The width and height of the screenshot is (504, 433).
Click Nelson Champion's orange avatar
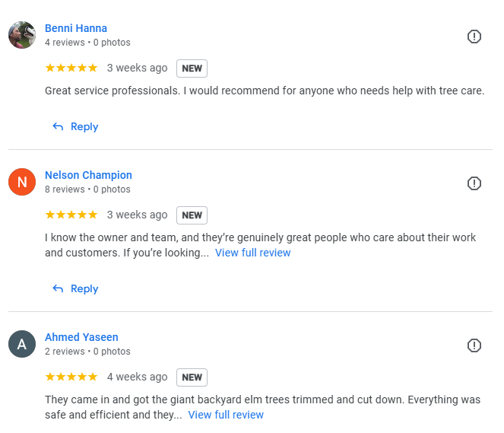pos(22,182)
